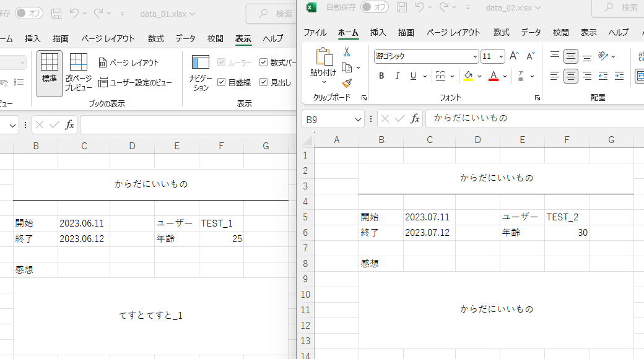Expand the Name Box B9 dropdown
Image resolution: width=644 pixels, height=359 pixels.
tap(358, 119)
